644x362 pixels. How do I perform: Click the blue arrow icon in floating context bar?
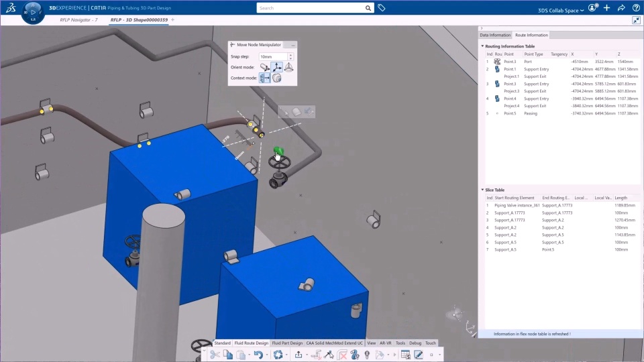coord(309,112)
